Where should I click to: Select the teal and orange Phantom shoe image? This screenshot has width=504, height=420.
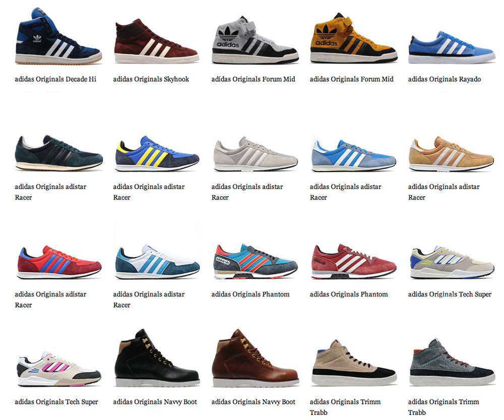point(256,261)
